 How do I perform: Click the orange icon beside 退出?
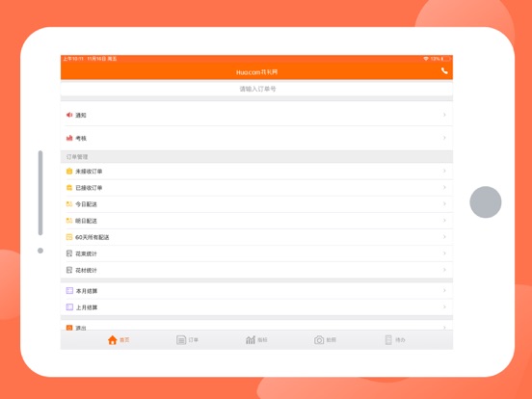pos(69,328)
